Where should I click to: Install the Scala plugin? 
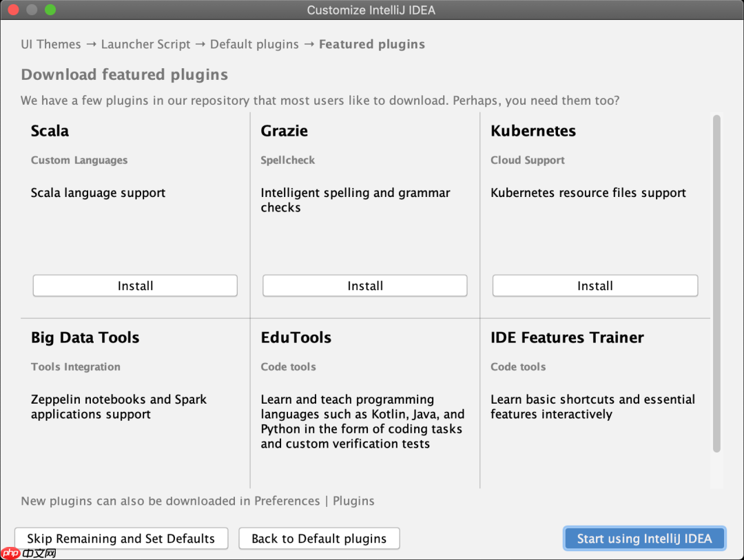pyautogui.click(x=135, y=285)
